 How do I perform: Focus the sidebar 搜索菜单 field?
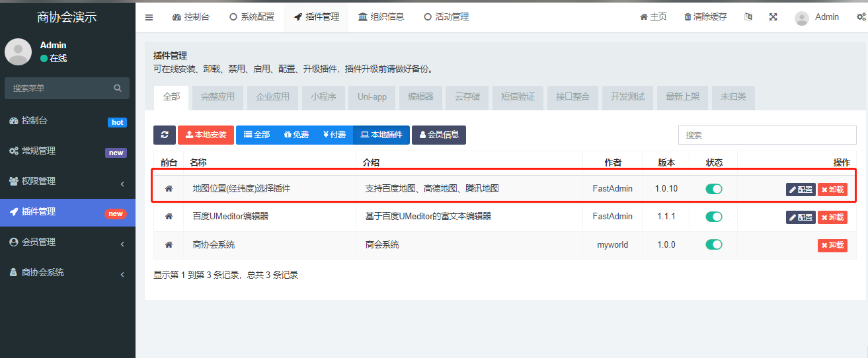58,88
